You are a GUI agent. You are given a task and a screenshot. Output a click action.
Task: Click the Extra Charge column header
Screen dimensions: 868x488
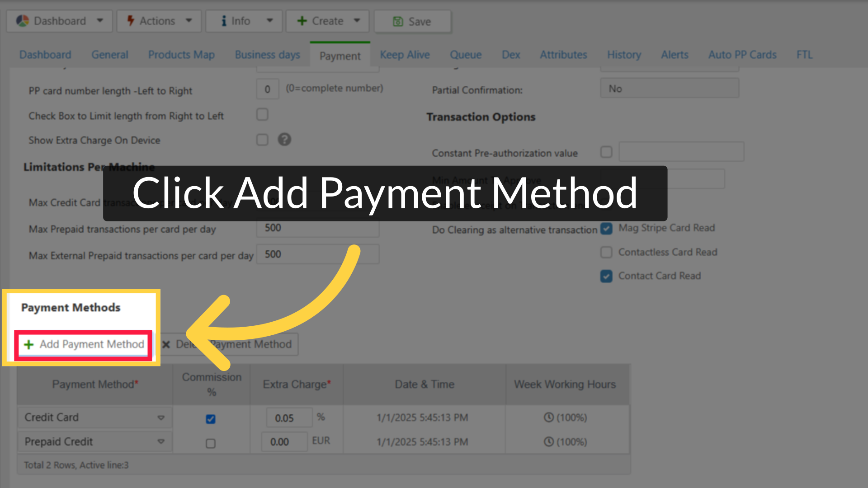[297, 385]
